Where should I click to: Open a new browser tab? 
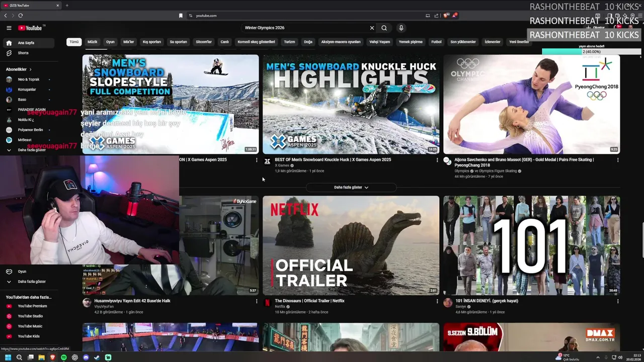coord(66,5)
